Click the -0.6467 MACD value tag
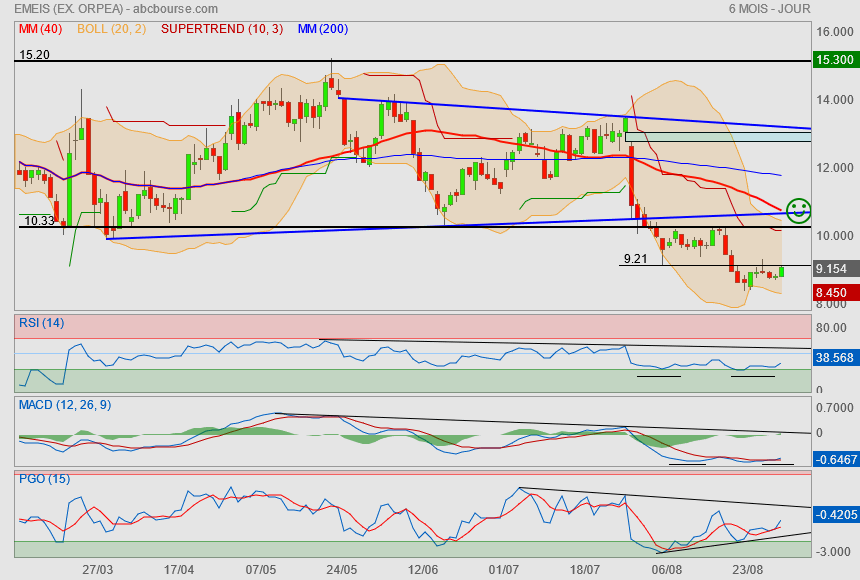Image resolution: width=860 pixels, height=580 pixels. tap(835, 459)
